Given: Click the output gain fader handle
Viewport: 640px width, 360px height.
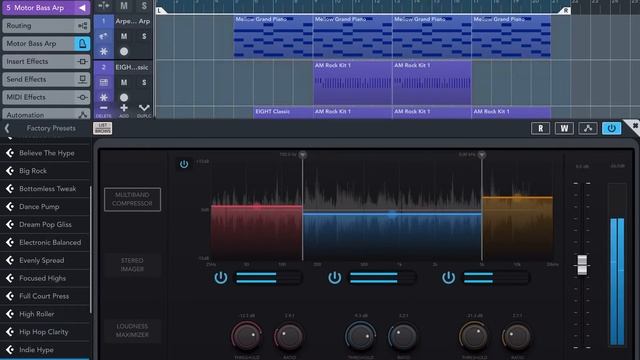Looking at the screenshot, I should pos(582,264).
